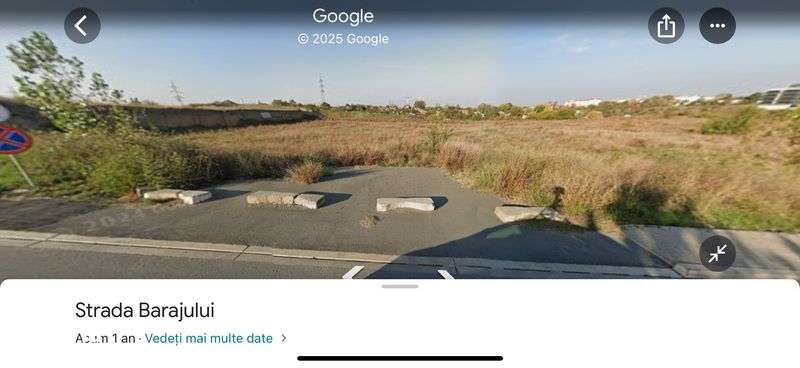Move along road using right white arrow
The image size is (800, 368).
[x=445, y=274]
